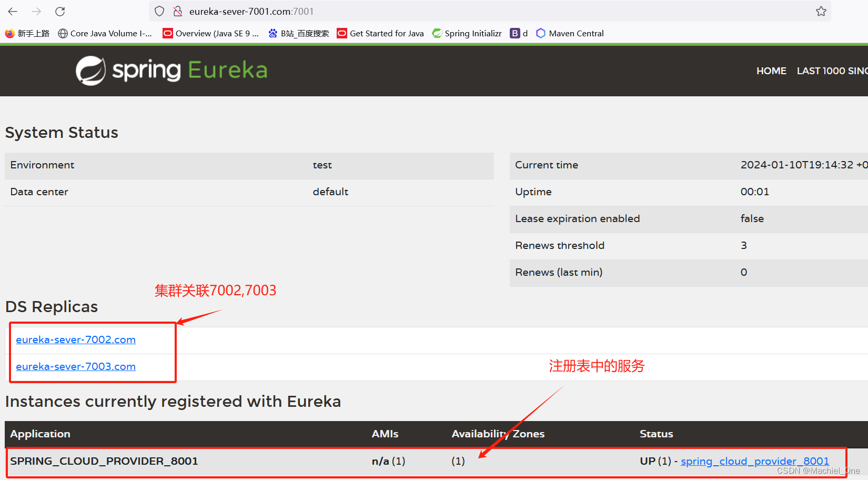Select the Current time value 2024-01-10T19:14:32
The image size is (868, 480).
tap(804, 165)
